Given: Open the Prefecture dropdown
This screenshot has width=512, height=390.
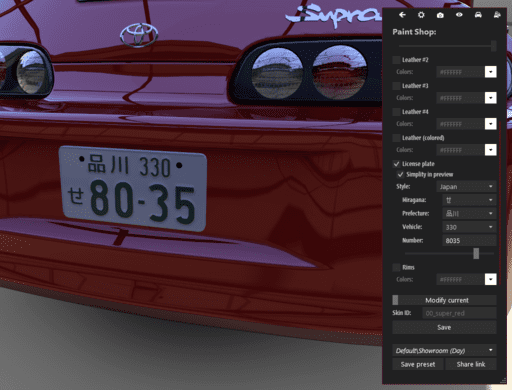Looking at the screenshot, I should (x=469, y=213).
